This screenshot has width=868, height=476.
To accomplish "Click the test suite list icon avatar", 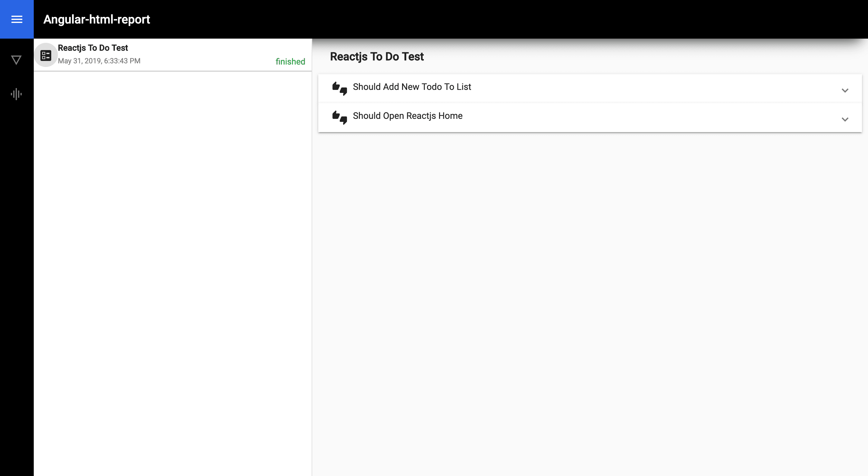I will coord(46,55).
